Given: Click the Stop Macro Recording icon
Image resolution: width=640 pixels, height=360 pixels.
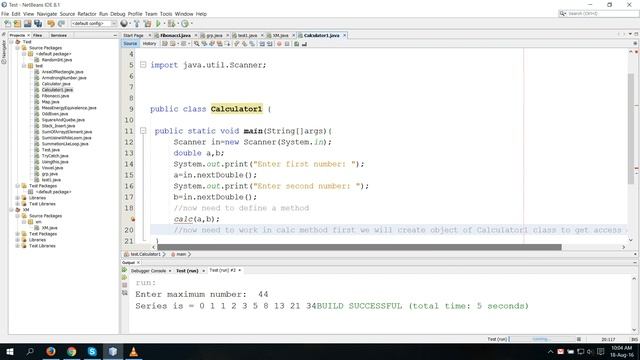Looking at the screenshot, I should pyautogui.click(x=287, y=44).
